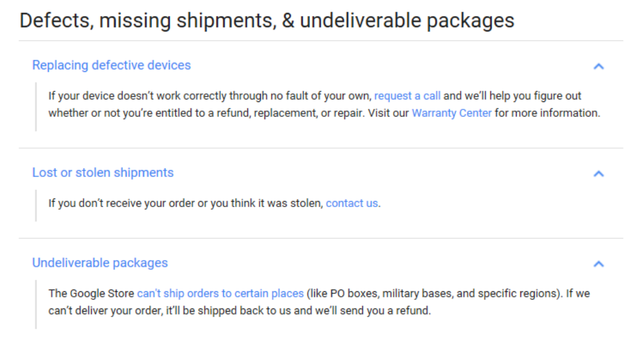Collapse section using Replacing defective devices chevron

[598, 66]
